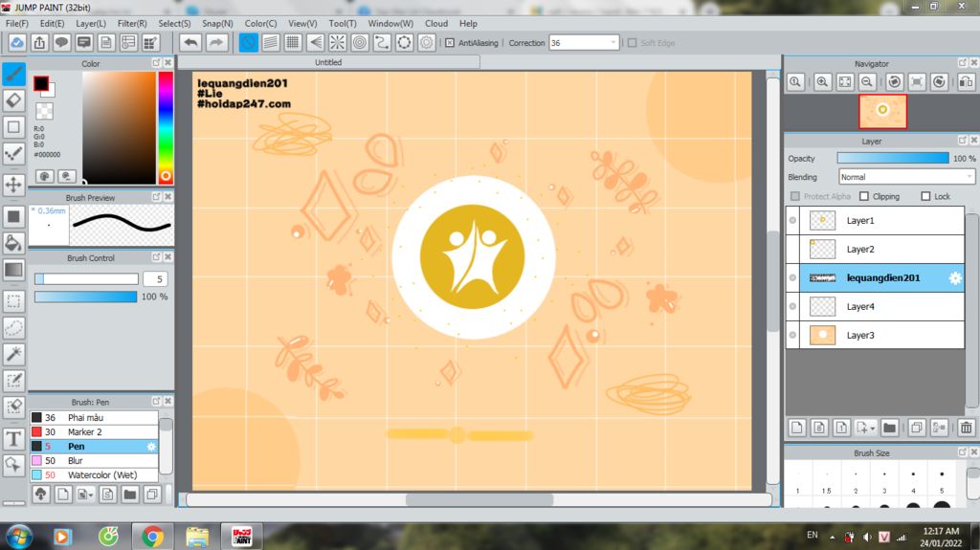Select the Magic Wand tool
This screenshot has height=550, width=980.
[13, 354]
